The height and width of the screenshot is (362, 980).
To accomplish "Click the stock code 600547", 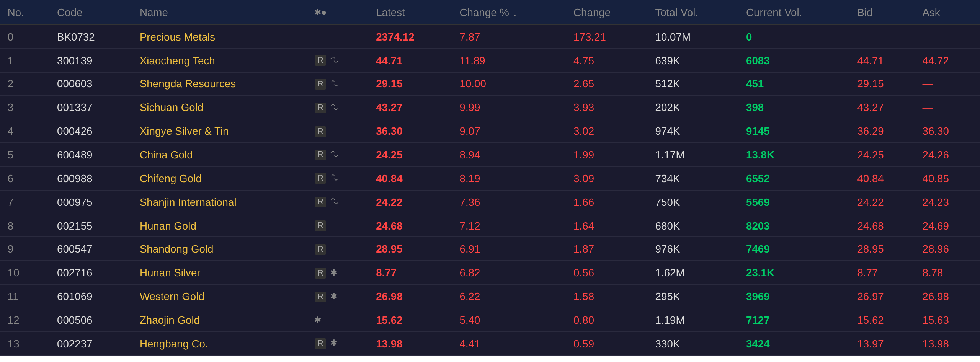I will coord(75,249).
